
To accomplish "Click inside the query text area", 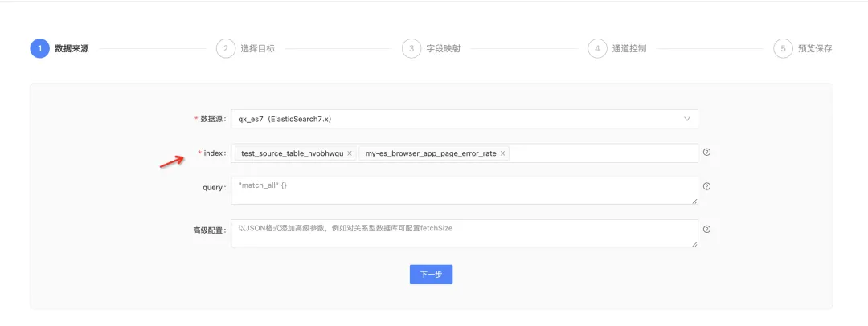I will tap(464, 191).
